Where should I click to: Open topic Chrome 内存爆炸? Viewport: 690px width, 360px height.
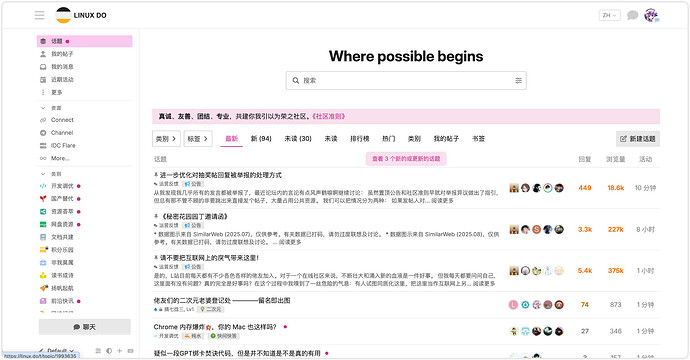215,327
